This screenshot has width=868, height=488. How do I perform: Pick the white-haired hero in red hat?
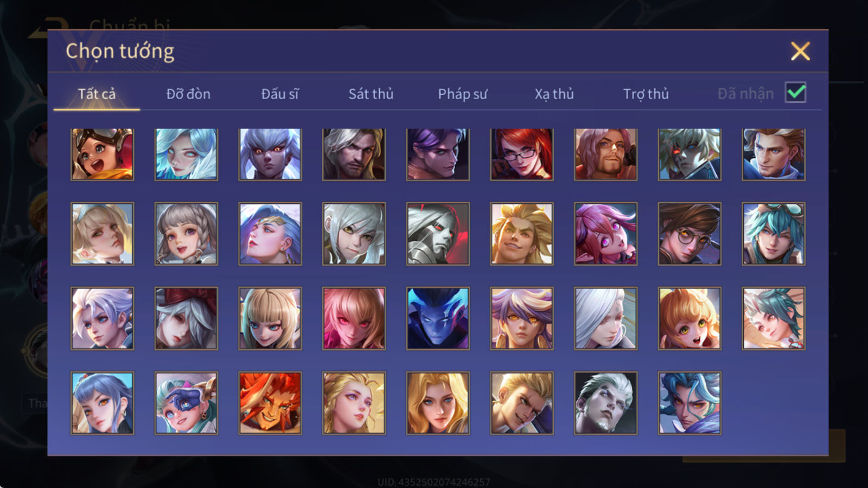pos(186,318)
